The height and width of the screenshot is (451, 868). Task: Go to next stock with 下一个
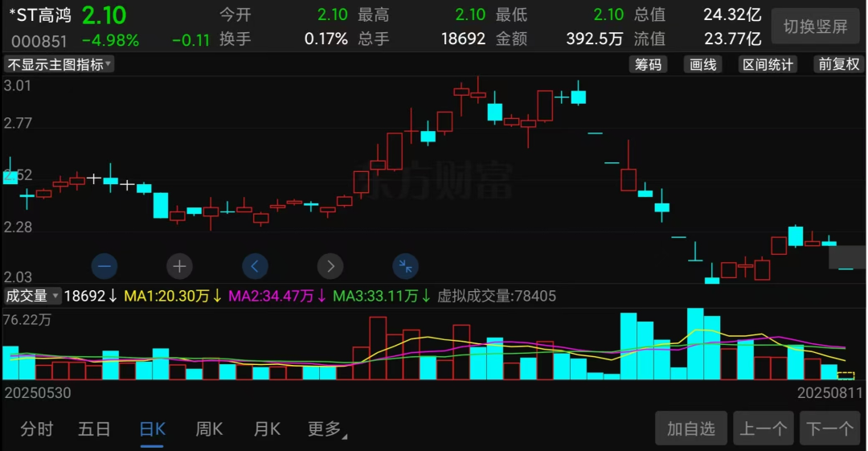[829, 428]
